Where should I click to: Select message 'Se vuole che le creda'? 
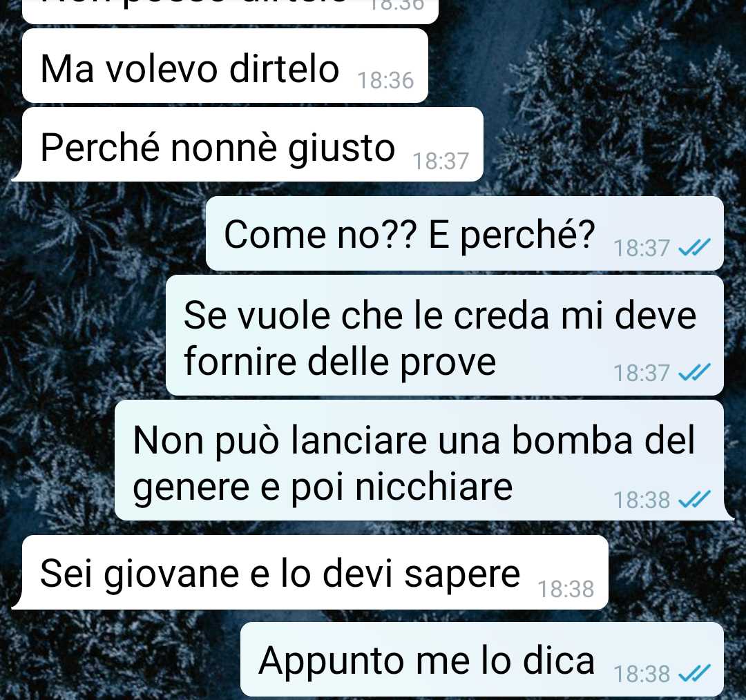coord(445,336)
